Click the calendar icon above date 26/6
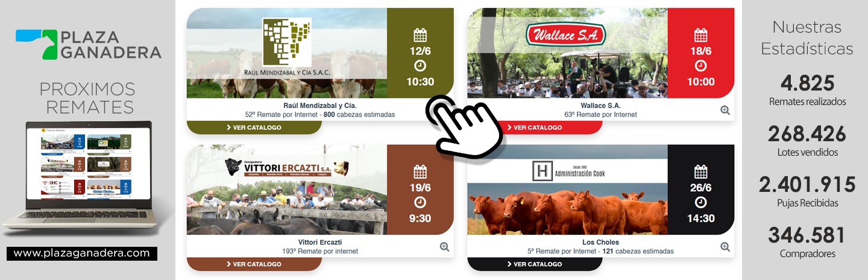Viewport: 868px width, 280px height. [700, 171]
